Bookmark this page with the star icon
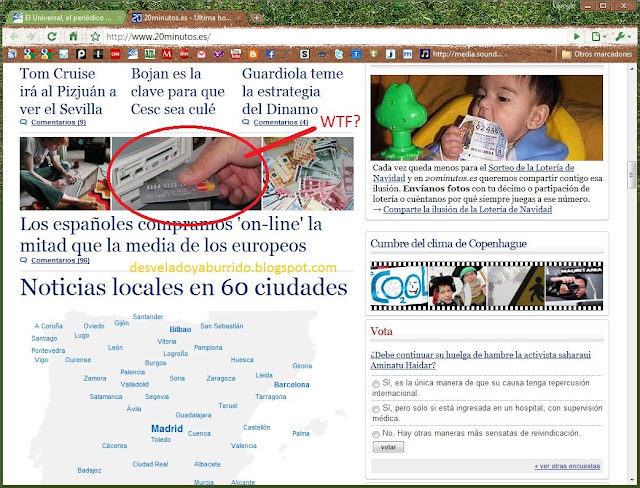640x488 pixels. (96, 37)
